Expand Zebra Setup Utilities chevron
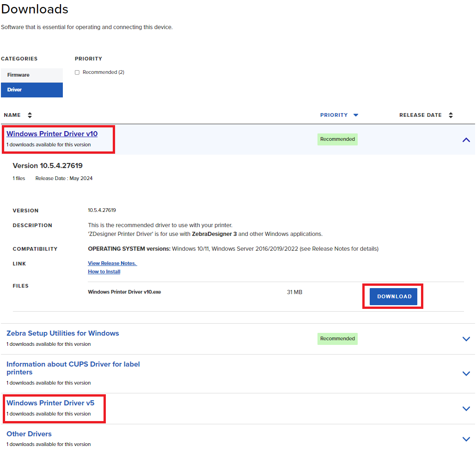 (x=466, y=339)
